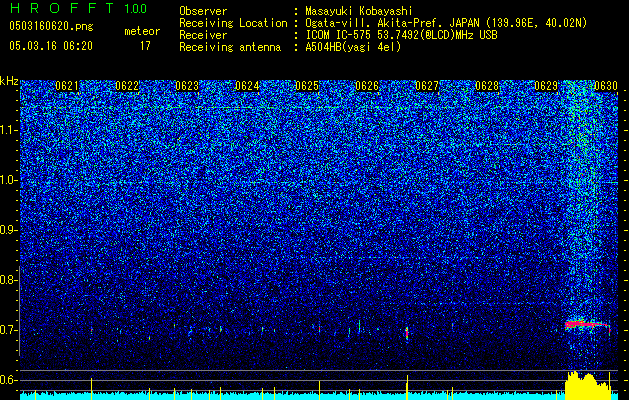Click the 0626 time marker

point(367,86)
